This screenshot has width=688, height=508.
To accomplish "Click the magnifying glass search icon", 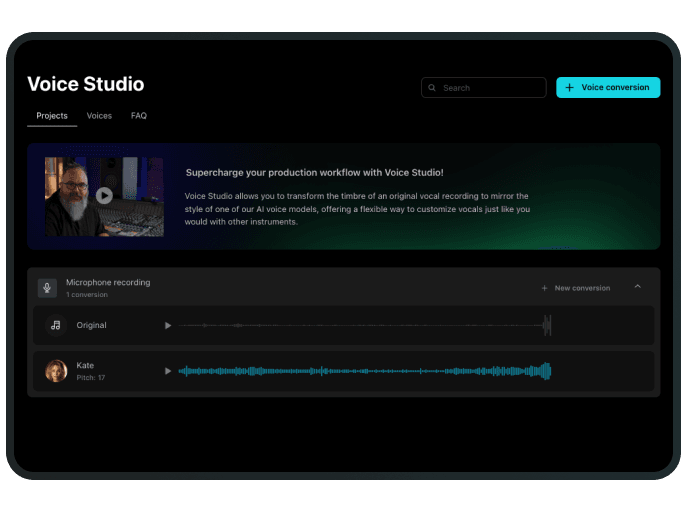I will click(432, 88).
